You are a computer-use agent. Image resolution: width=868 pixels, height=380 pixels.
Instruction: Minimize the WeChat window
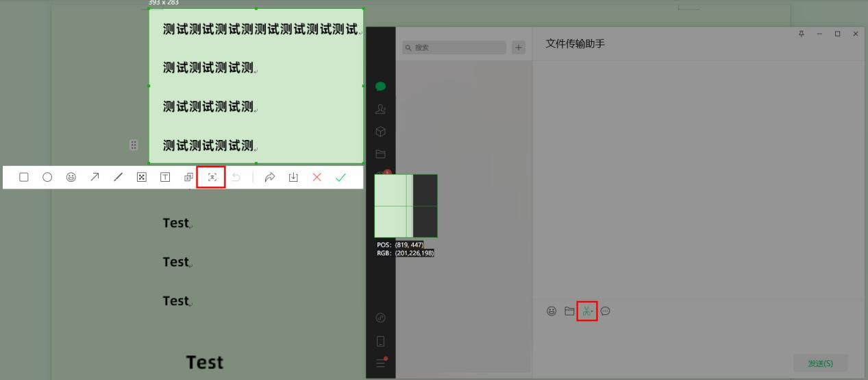[x=819, y=34]
